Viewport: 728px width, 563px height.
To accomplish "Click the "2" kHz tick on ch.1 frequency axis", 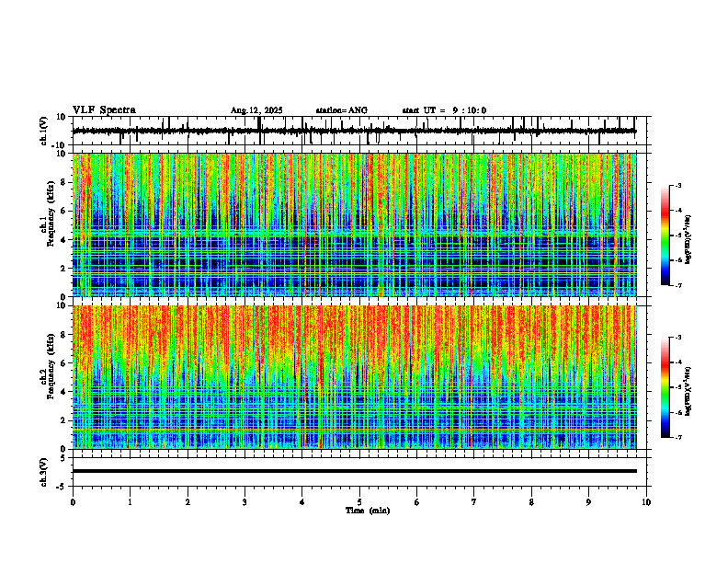I will pyautogui.click(x=64, y=268).
